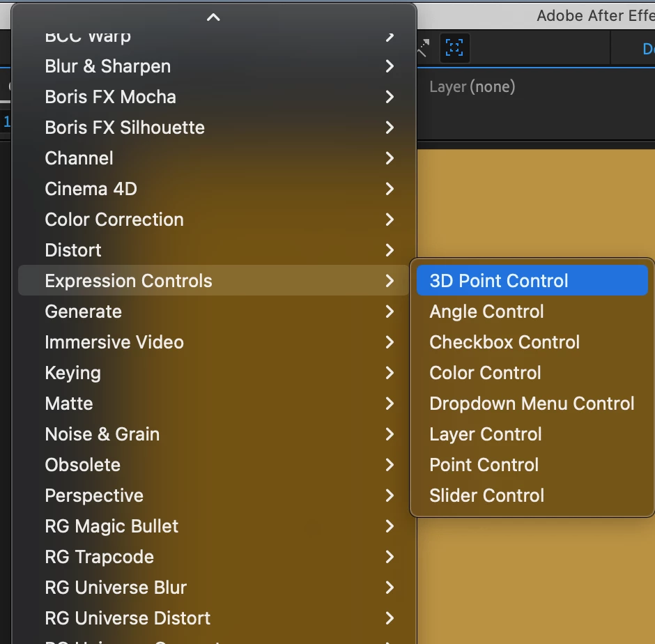Select Layer Control effect
Viewport: 655px width, 644px height.
pyautogui.click(x=532, y=434)
